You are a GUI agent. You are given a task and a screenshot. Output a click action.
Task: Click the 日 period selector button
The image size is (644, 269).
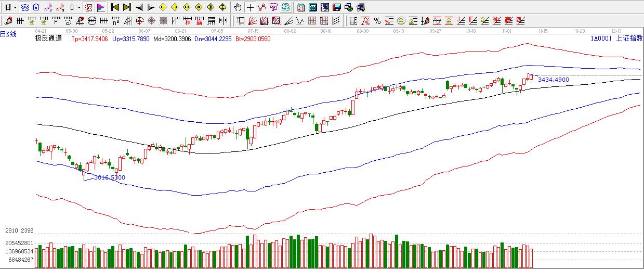[x=8, y=7]
